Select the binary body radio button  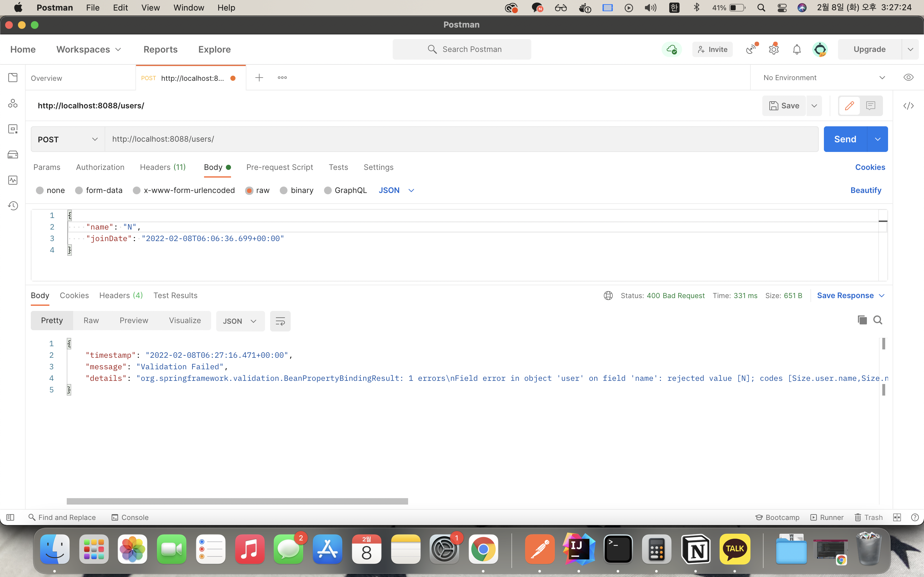pyautogui.click(x=284, y=190)
